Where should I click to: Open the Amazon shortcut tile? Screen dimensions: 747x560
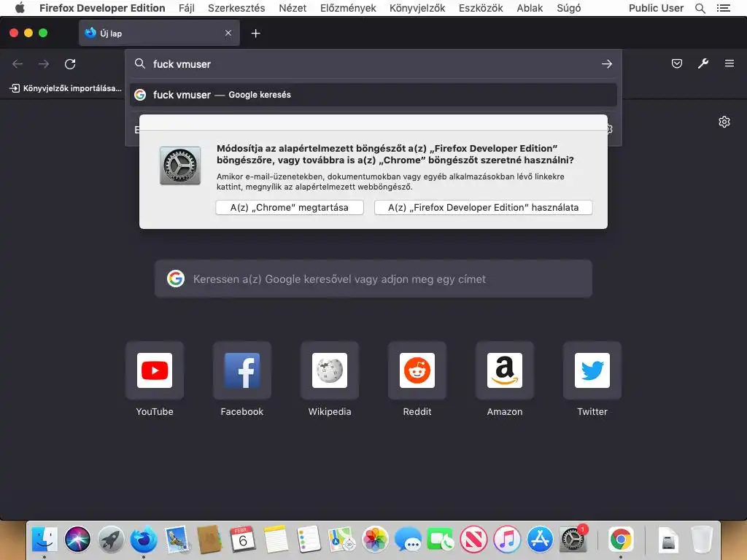click(505, 370)
